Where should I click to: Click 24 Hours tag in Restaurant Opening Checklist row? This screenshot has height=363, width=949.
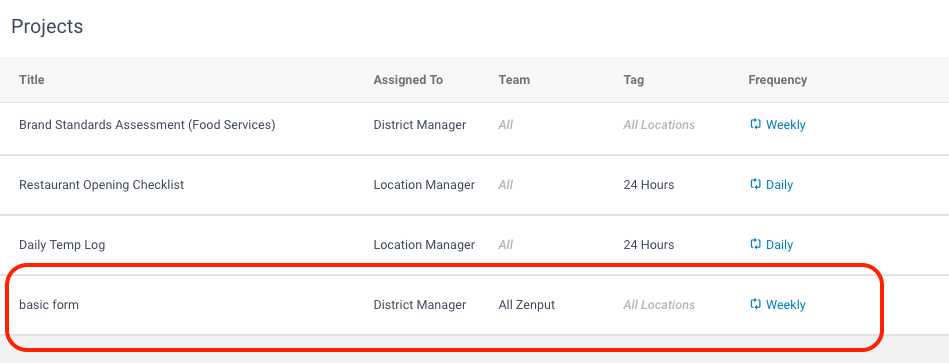pyautogui.click(x=649, y=185)
